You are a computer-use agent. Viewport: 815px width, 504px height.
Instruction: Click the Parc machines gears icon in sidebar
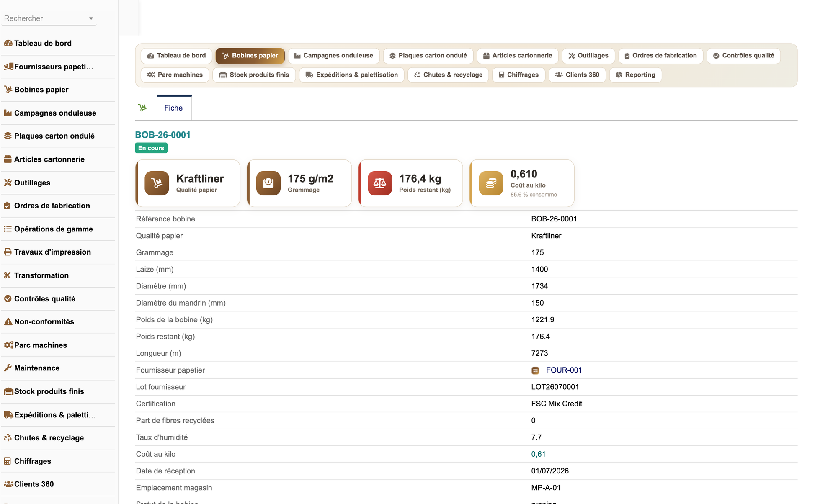(8, 345)
